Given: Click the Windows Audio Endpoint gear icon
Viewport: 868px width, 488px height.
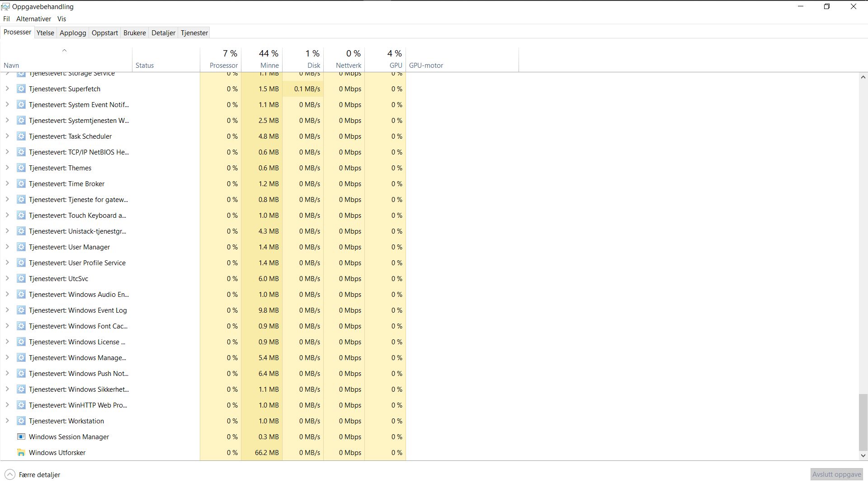Looking at the screenshot, I should (21, 295).
